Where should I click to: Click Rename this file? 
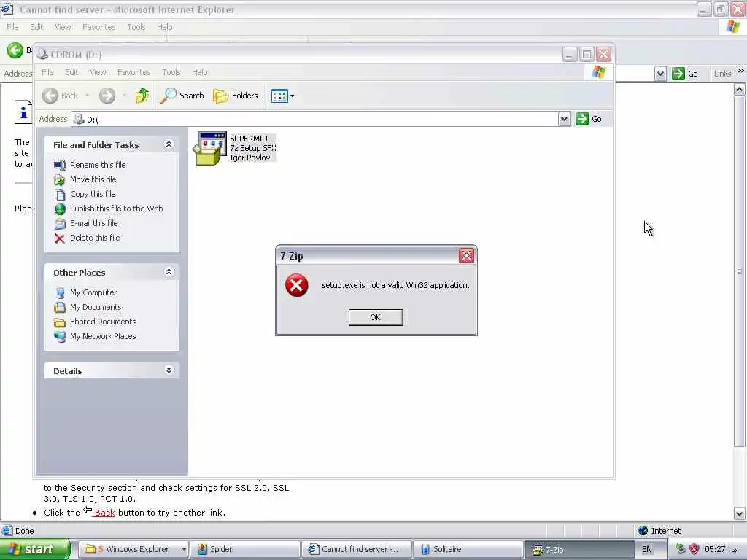tap(98, 165)
